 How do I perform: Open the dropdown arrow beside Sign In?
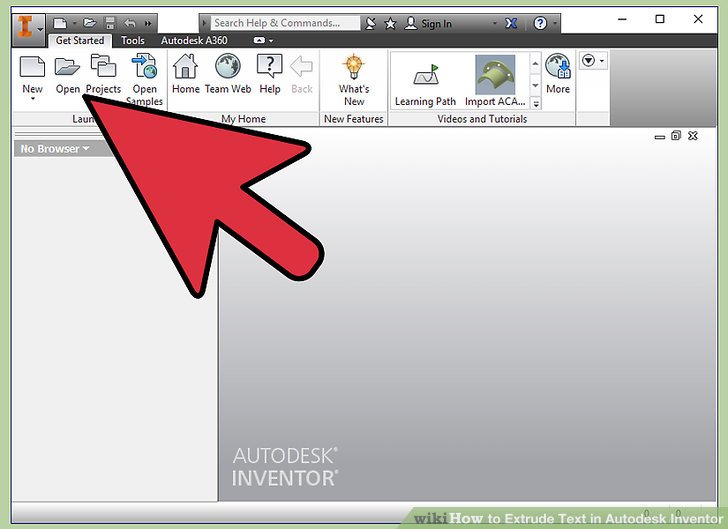(494, 23)
